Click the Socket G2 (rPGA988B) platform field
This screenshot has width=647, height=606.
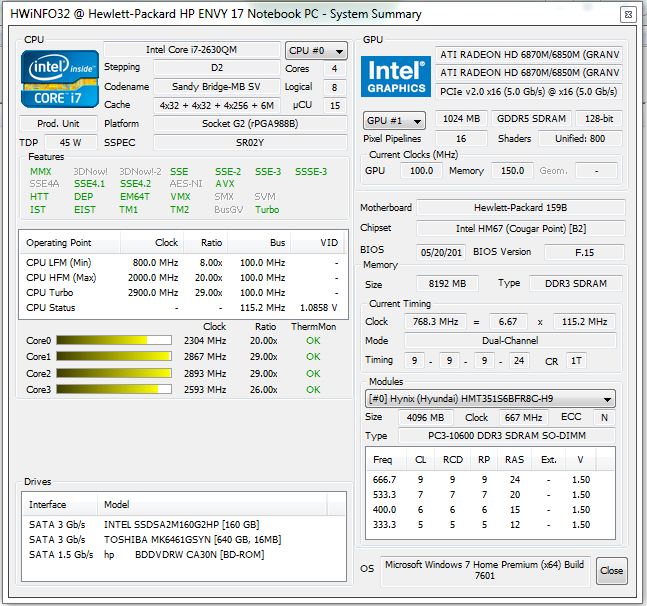pyautogui.click(x=250, y=123)
